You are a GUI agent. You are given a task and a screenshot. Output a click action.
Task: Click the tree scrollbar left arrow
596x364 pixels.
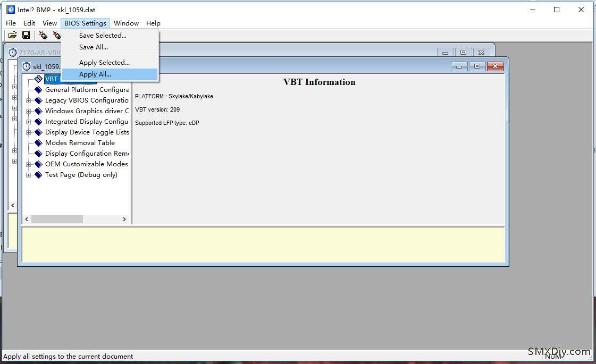click(x=27, y=219)
